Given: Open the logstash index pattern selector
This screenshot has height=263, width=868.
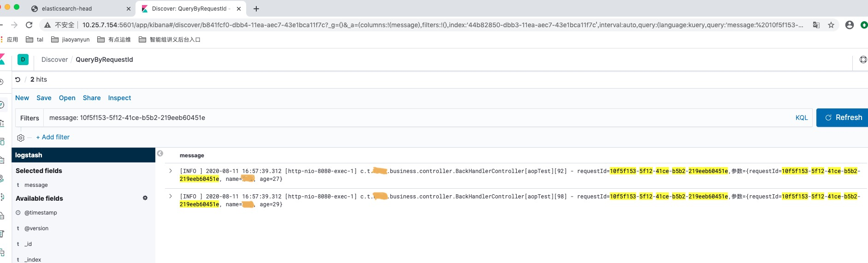Looking at the screenshot, I should pyautogui.click(x=83, y=155).
